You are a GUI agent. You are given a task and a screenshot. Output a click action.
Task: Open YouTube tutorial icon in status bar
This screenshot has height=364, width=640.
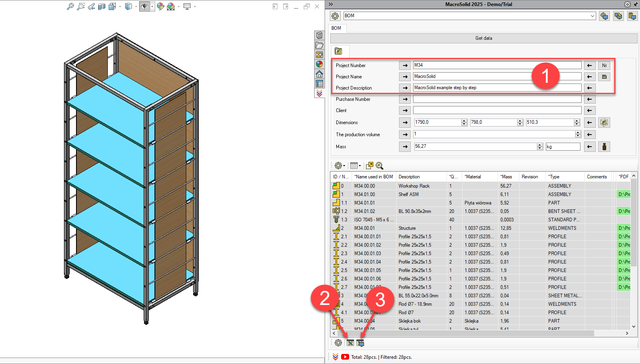345,357
